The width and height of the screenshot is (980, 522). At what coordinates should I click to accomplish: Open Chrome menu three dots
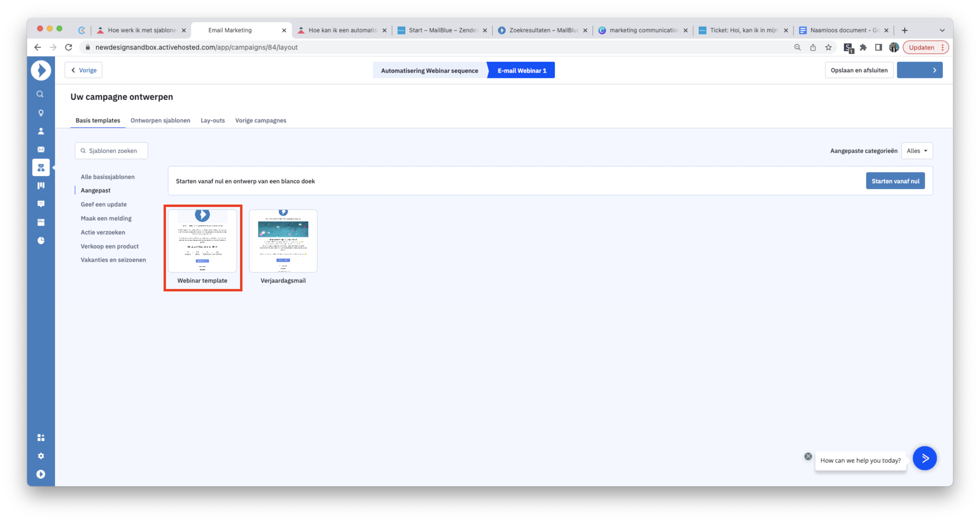[x=943, y=47]
